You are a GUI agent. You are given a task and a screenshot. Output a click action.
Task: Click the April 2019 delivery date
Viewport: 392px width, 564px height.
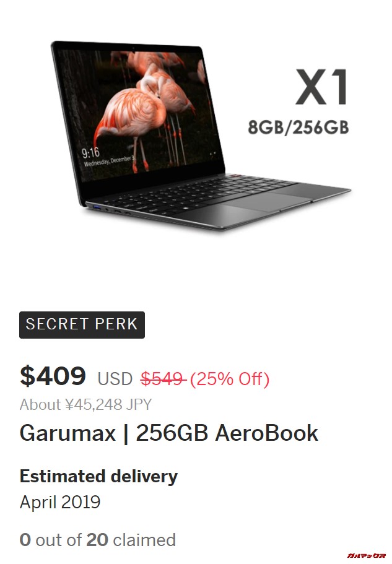[x=60, y=502]
